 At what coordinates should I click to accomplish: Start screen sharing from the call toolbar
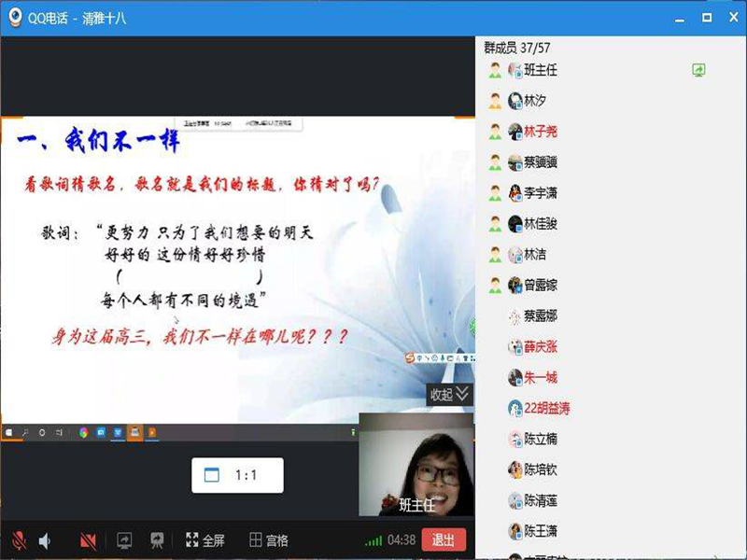(124, 540)
